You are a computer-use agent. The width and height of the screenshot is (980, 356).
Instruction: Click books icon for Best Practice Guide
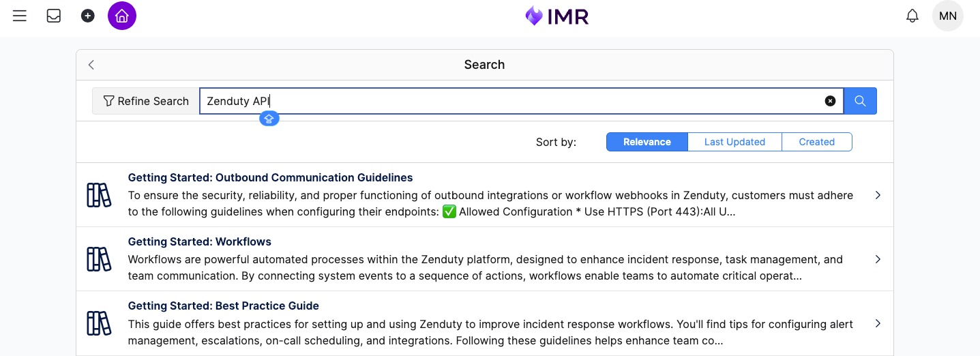coord(99,323)
